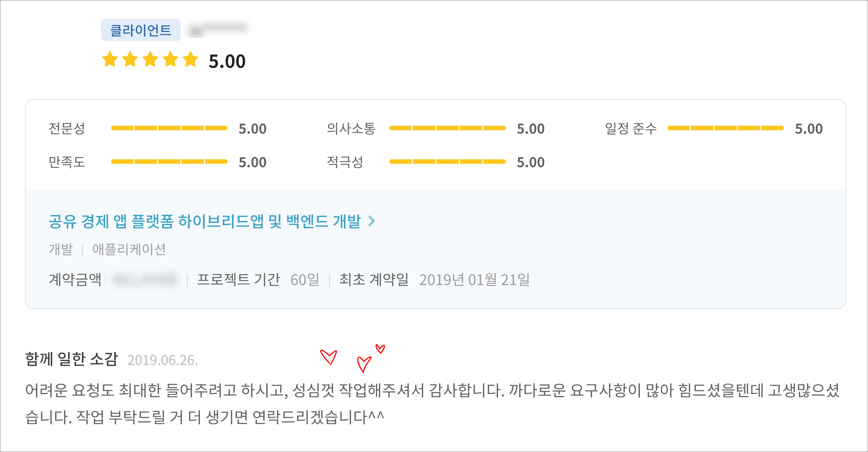The width and height of the screenshot is (868, 452).
Task: Click the 애플리케이션 category tag
Action: (129, 249)
